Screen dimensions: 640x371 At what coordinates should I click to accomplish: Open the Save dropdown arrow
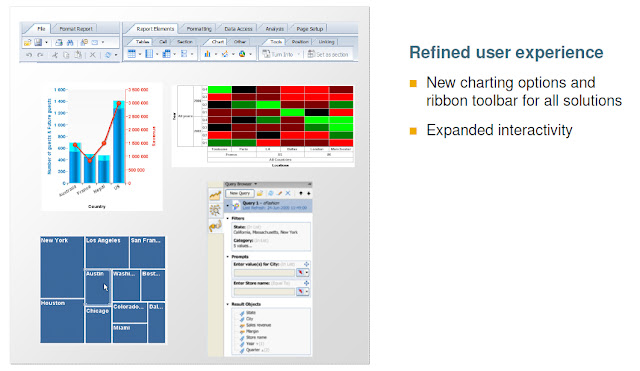[x=47, y=42]
